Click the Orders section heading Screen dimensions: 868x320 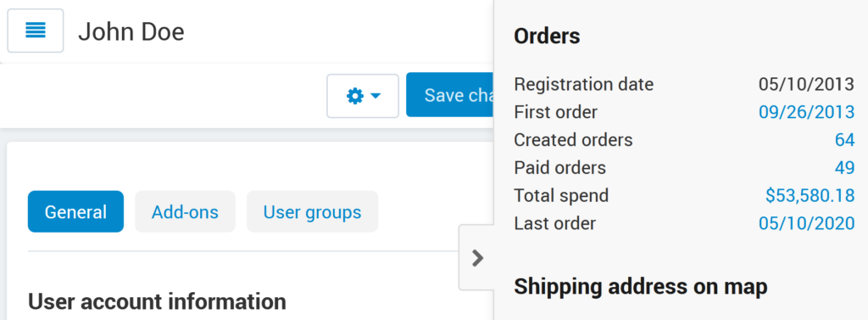[547, 36]
